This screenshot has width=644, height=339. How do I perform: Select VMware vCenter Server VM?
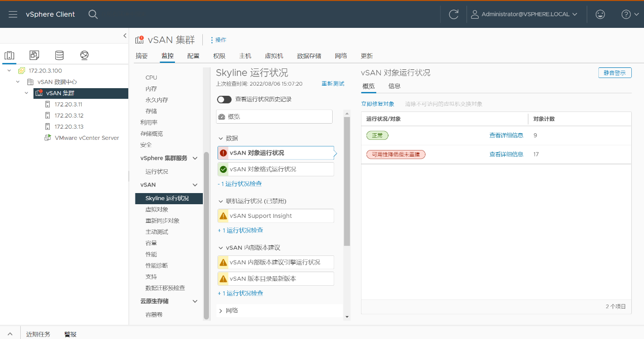[x=86, y=138]
